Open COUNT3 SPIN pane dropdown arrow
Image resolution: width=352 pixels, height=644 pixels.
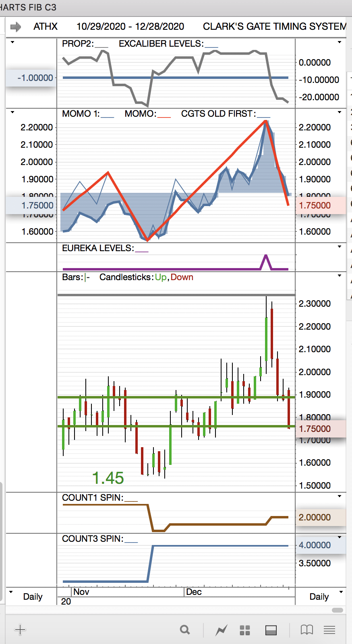coord(340,537)
